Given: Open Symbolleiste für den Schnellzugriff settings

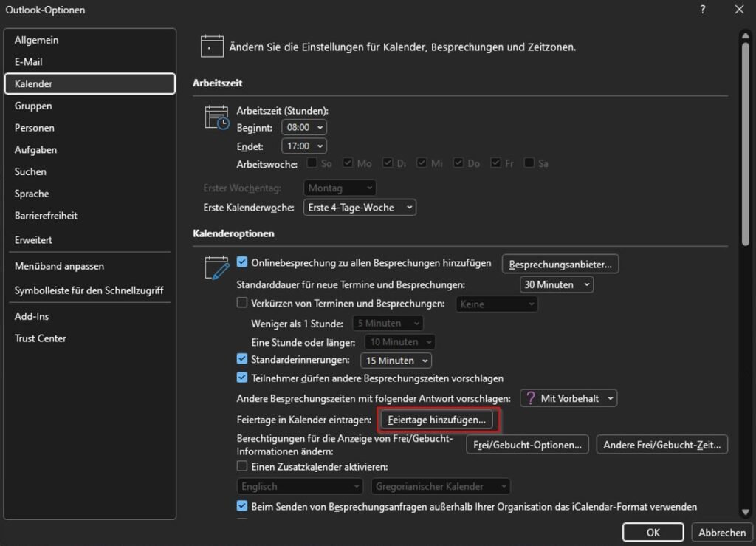Looking at the screenshot, I should click(x=89, y=290).
